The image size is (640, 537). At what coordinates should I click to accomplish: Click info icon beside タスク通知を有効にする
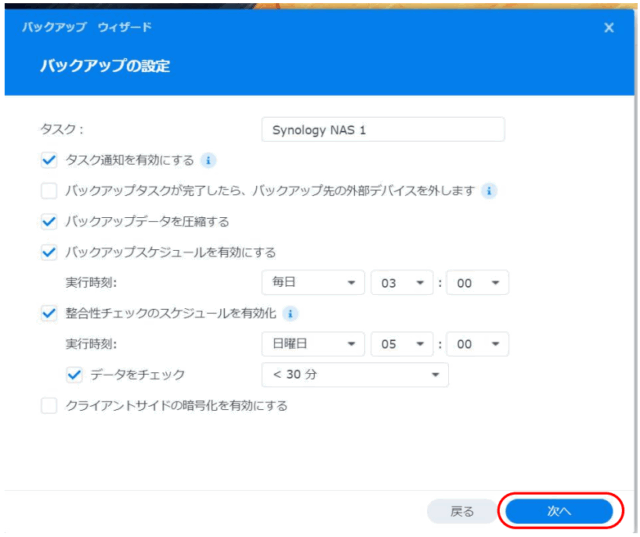[208, 160]
